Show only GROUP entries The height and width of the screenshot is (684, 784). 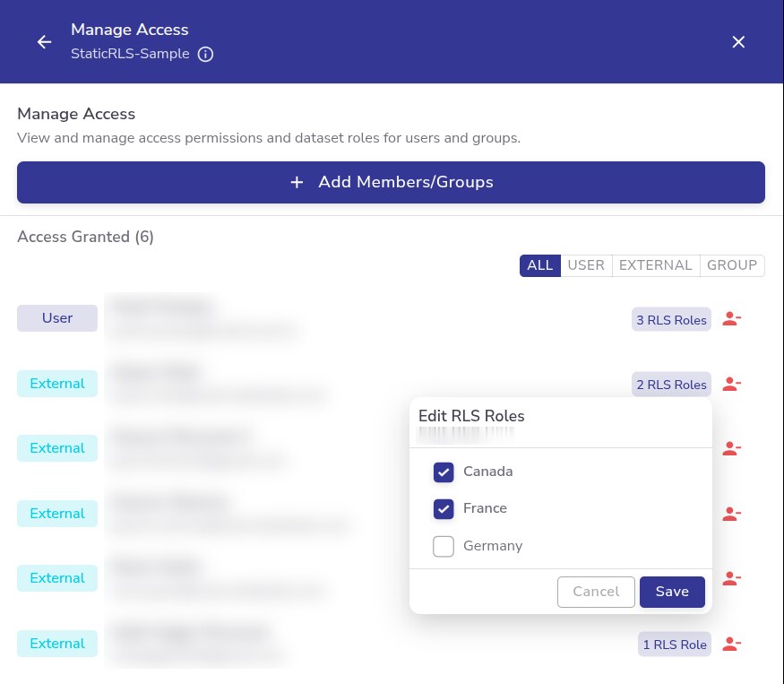732,265
